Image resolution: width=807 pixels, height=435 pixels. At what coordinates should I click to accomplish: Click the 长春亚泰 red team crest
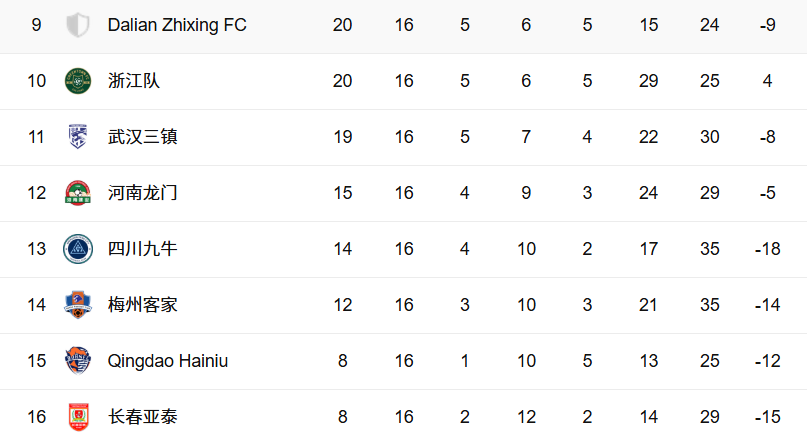[x=78, y=416]
